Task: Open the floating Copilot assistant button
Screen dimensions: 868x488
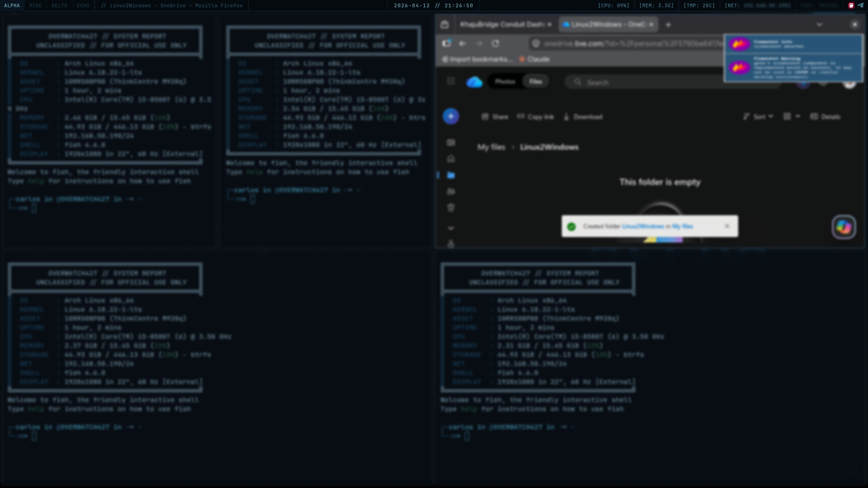Action: [843, 227]
